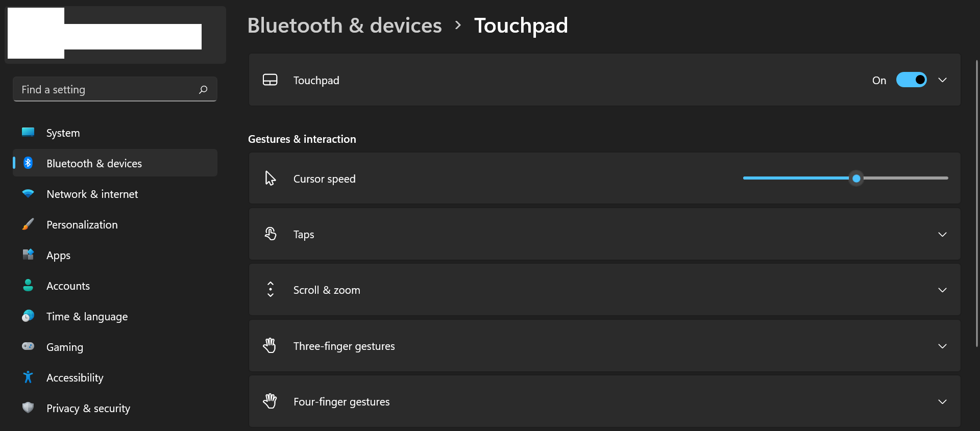Click the Personalization paintbrush icon

click(x=28, y=224)
